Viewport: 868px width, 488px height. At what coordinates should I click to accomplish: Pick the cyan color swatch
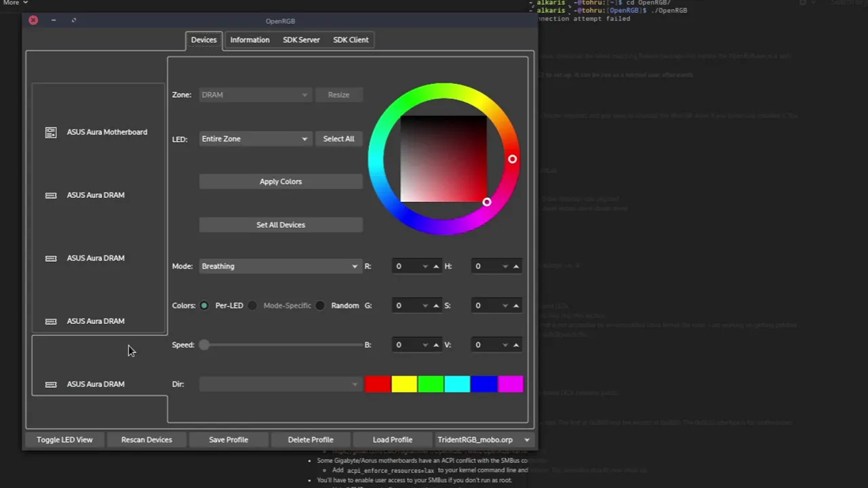(x=457, y=384)
